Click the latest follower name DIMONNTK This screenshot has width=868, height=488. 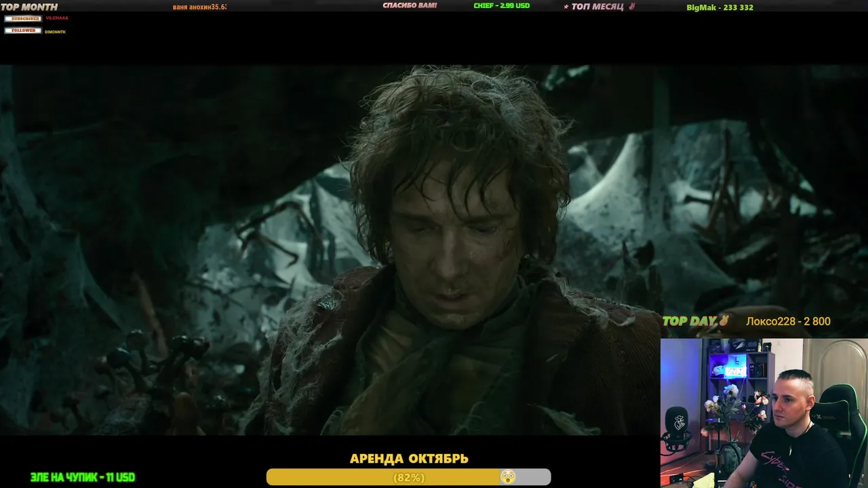pos(56,32)
